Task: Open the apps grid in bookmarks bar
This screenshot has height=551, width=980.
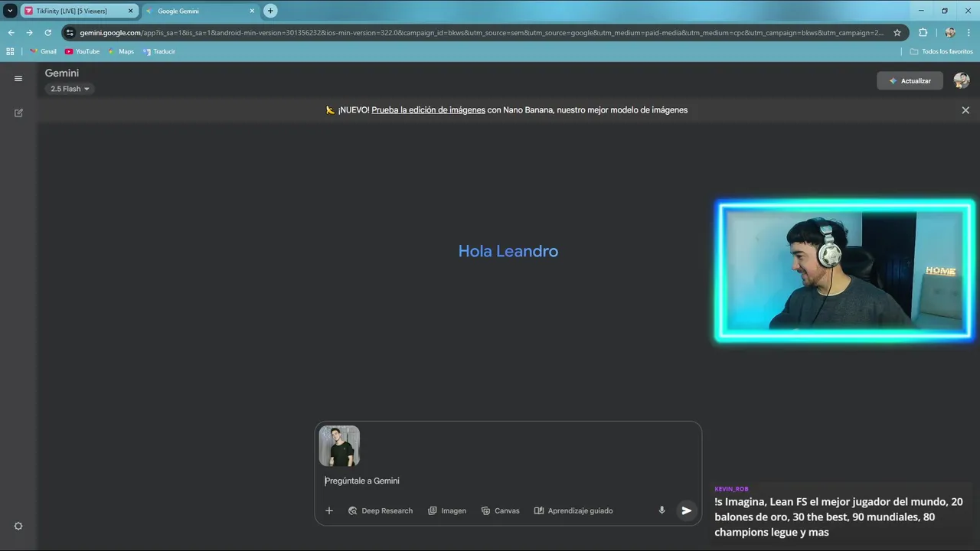Action: pos(10,51)
